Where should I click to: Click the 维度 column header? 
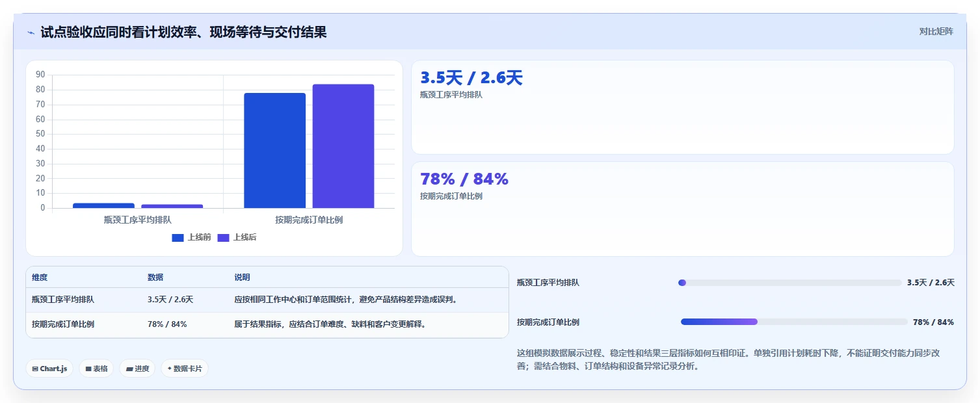pos(40,278)
